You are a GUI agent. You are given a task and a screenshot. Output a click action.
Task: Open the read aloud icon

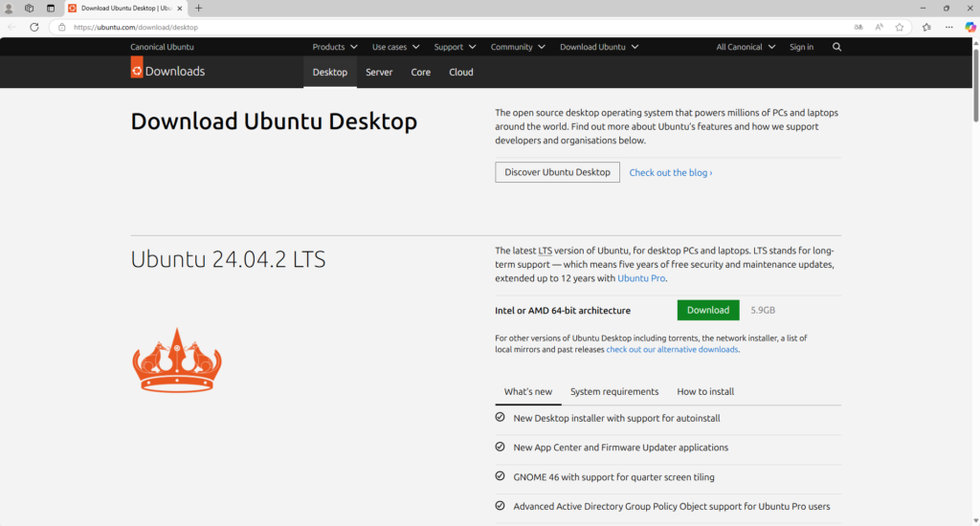point(880,27)
